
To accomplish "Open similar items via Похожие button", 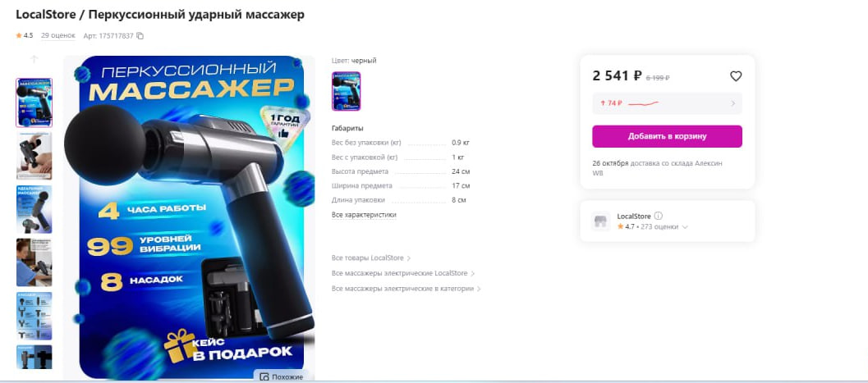I will tap(282, 376).
